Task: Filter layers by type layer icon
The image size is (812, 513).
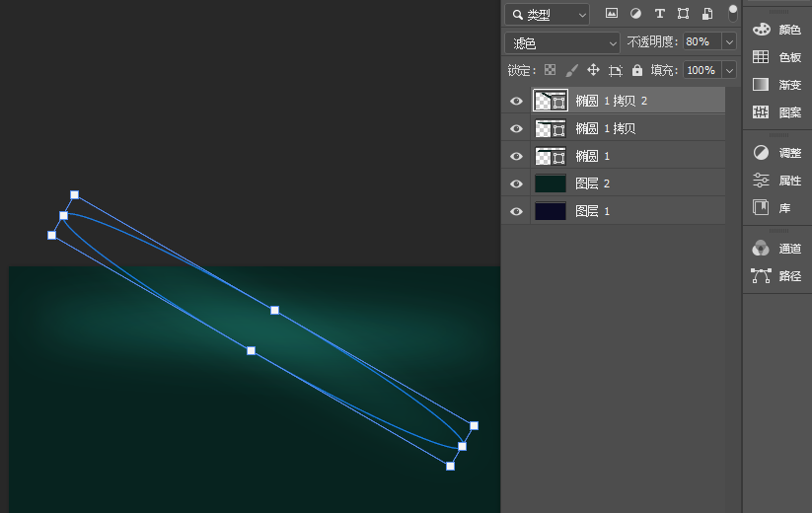Action: tap(659, 14)
